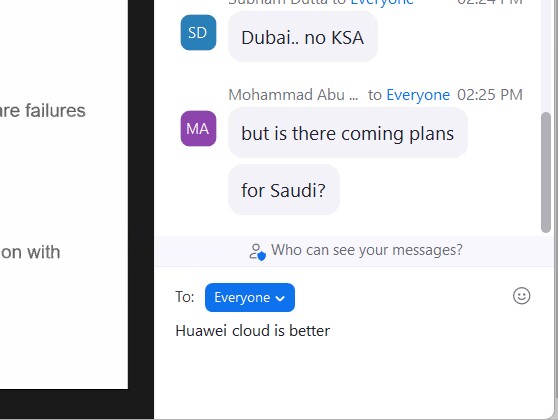Screen dimensions: 558x420
Task: Click the sender name Mohammad Abu ...
Action: 293,95
